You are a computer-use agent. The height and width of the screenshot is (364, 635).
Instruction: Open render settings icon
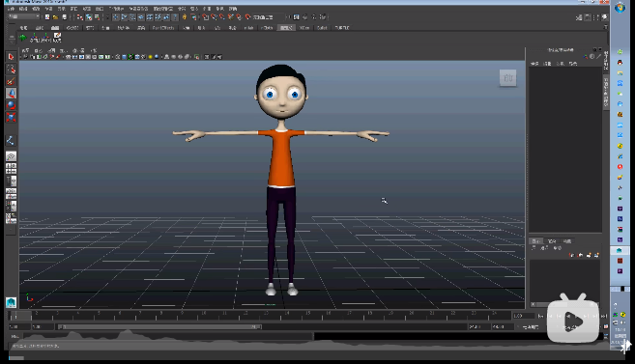pos(323,17)
